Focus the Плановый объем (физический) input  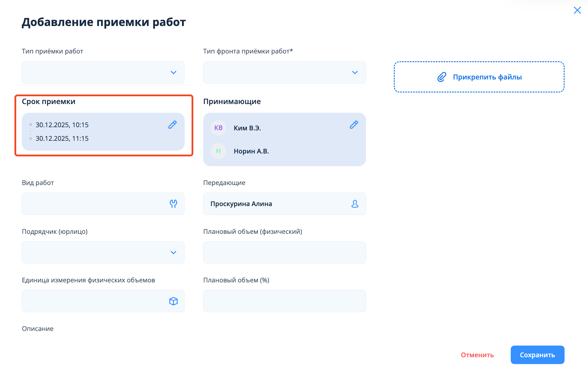pos(284,252)
